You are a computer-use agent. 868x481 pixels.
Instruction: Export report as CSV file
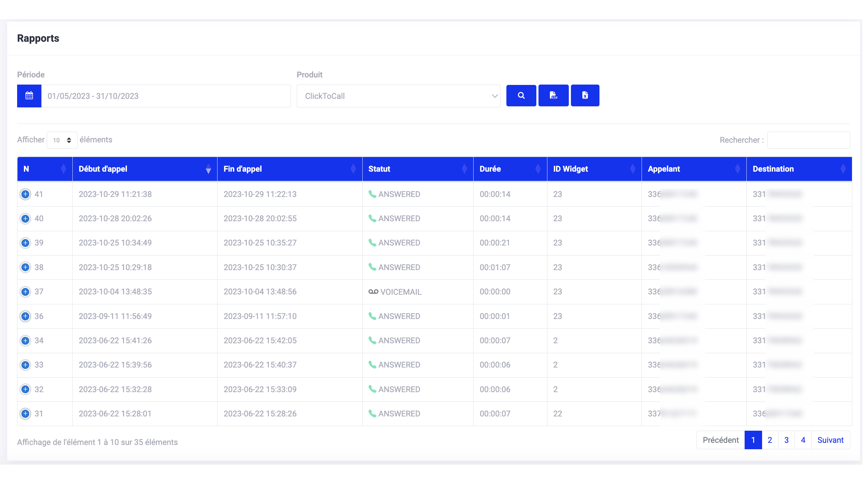553,96
